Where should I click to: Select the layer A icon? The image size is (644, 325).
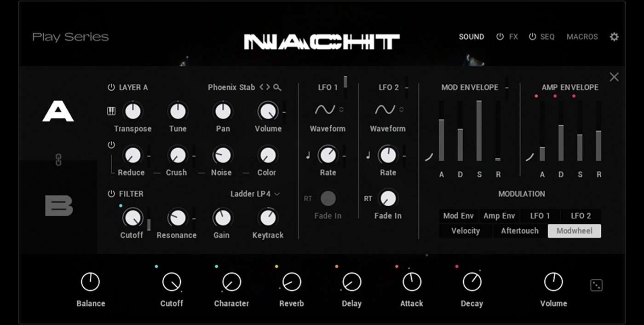(58, 112)
